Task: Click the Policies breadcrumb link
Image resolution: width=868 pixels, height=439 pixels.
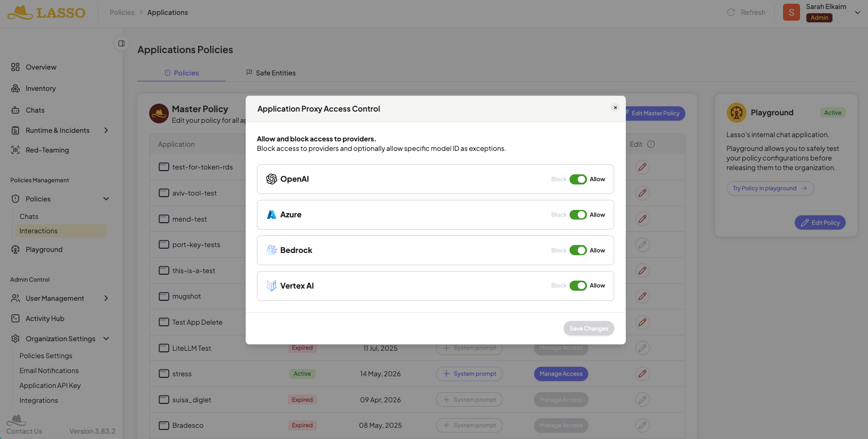Action: click(x=122, y=12)
